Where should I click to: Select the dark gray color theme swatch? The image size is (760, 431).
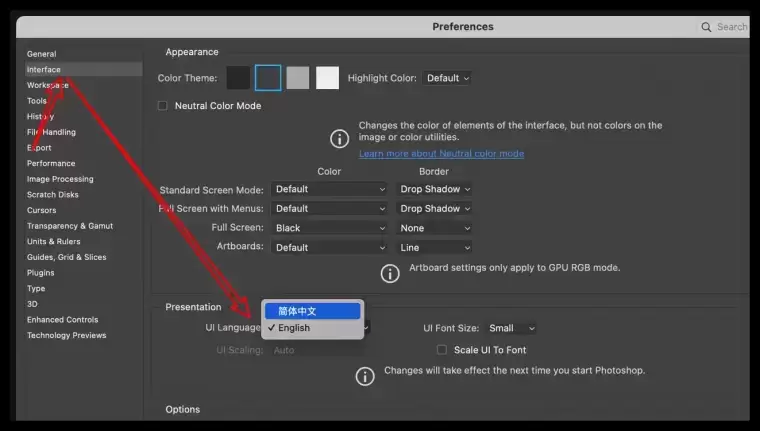coord(268,78)
